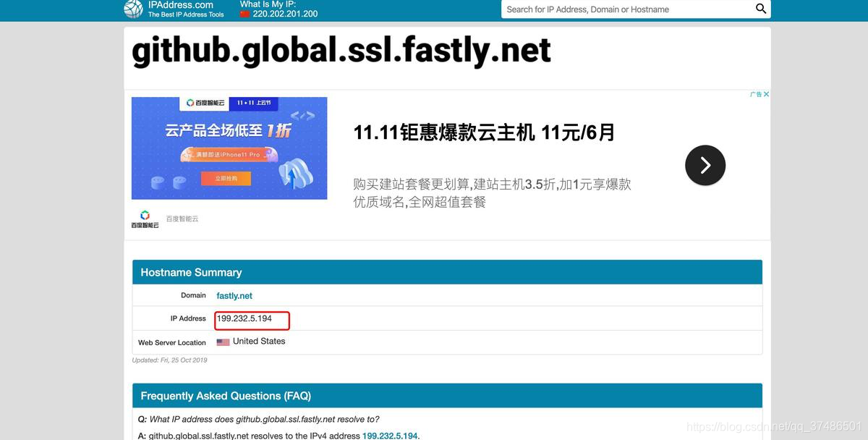The height and width of the screenshot is (440, 868).
Task: Click the ad's next arrow button
Action: (705, 165)
